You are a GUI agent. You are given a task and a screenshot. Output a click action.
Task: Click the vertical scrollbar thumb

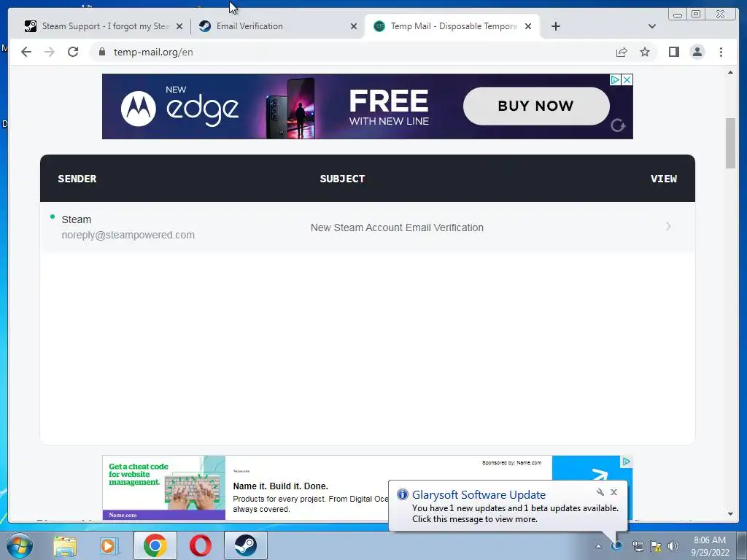pos(730,143)
